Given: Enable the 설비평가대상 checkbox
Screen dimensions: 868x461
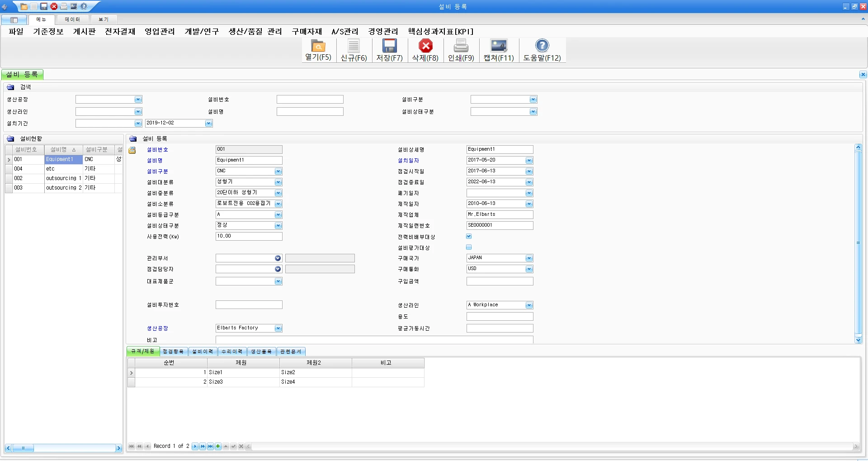Looking at the screenshot, I should pyautogui.click(x=469, y=247).
